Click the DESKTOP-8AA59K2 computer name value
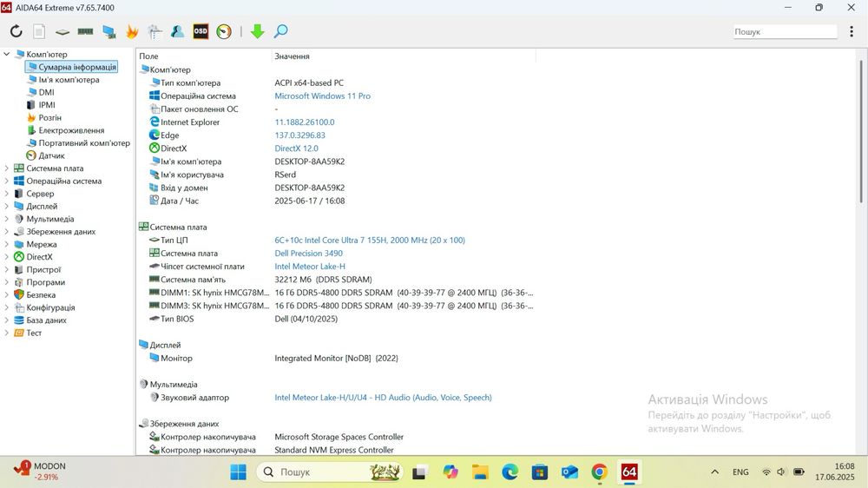This screenshot has width=868, height=488. pos(310,162)
